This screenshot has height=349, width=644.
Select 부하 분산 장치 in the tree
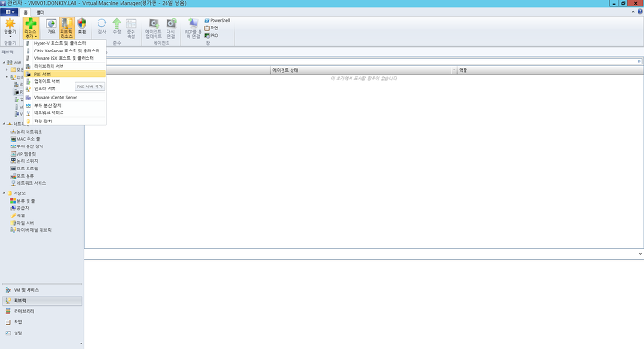click(27, 146)
